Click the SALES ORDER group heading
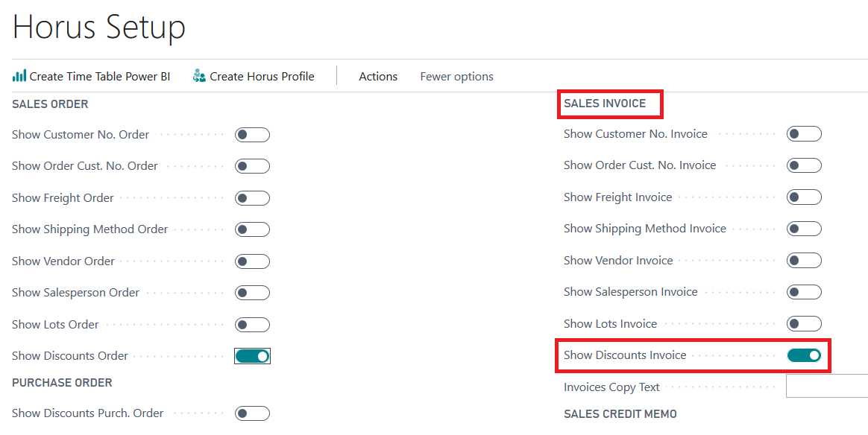 pos(50,104)
